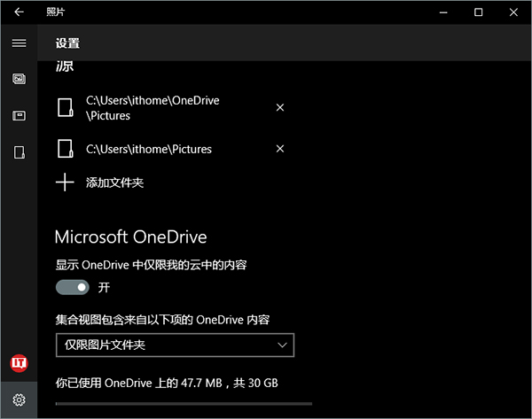Click the 47.7 MB of 30 GB usage text
This screenshot has width=532, height=419.
coord(167,383)
